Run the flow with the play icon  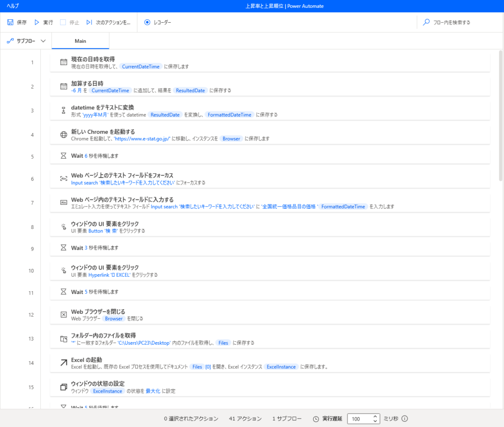coord(37,23)
